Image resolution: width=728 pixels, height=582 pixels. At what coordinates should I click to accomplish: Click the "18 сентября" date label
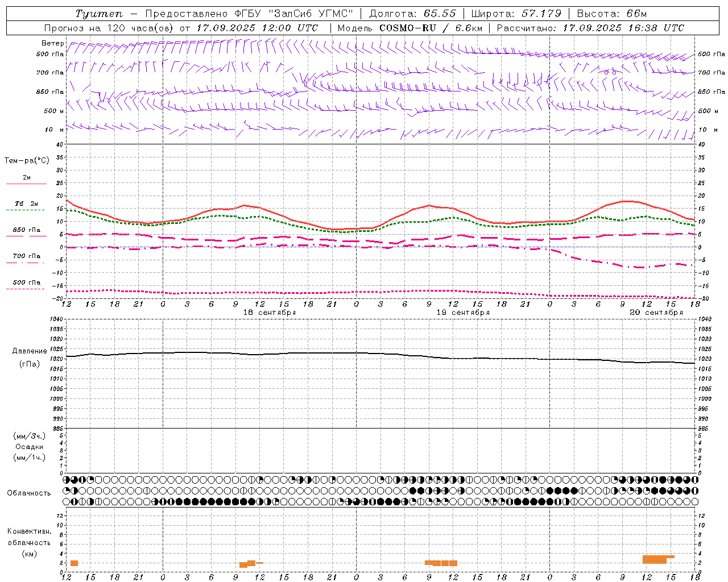[270, 313]
